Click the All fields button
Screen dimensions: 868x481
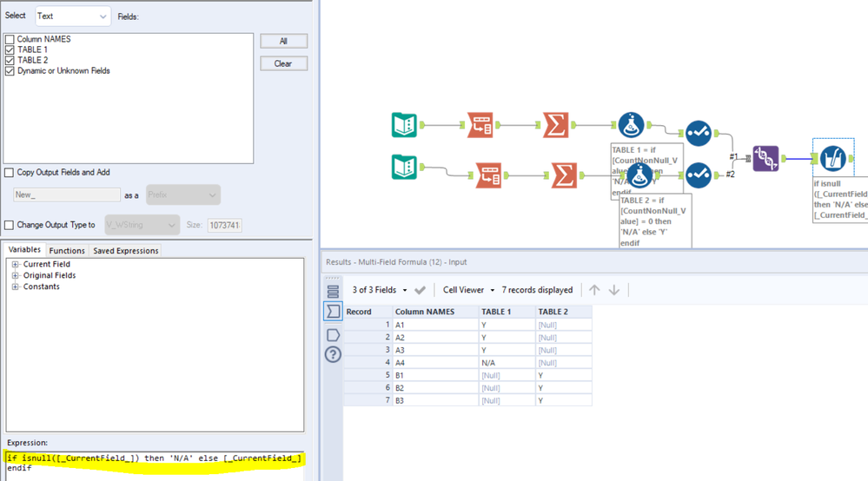pos(283,41)
